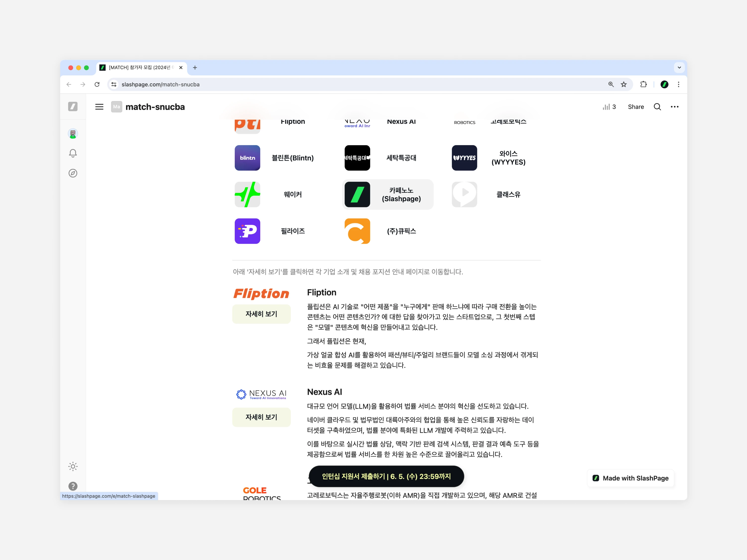
Task: Click the match-snucba page title
Action: click(x=155, y=107)
